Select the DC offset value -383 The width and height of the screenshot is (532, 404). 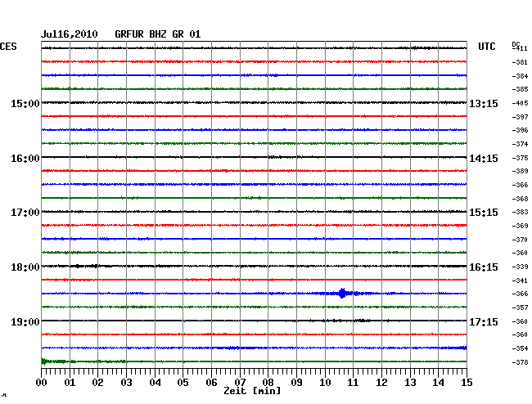(520, 212)
